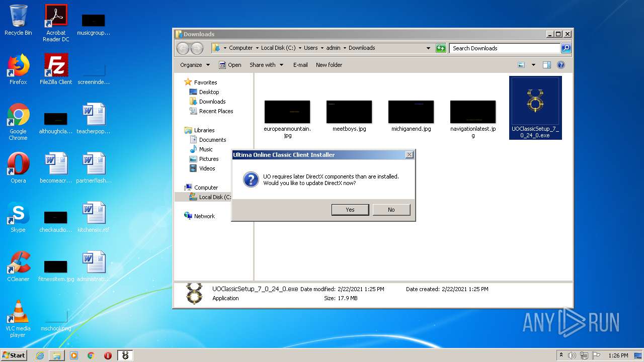The image size is (644, 362).
Task: Select the Google Chrome desktop icon
Action: click(18, 122)
